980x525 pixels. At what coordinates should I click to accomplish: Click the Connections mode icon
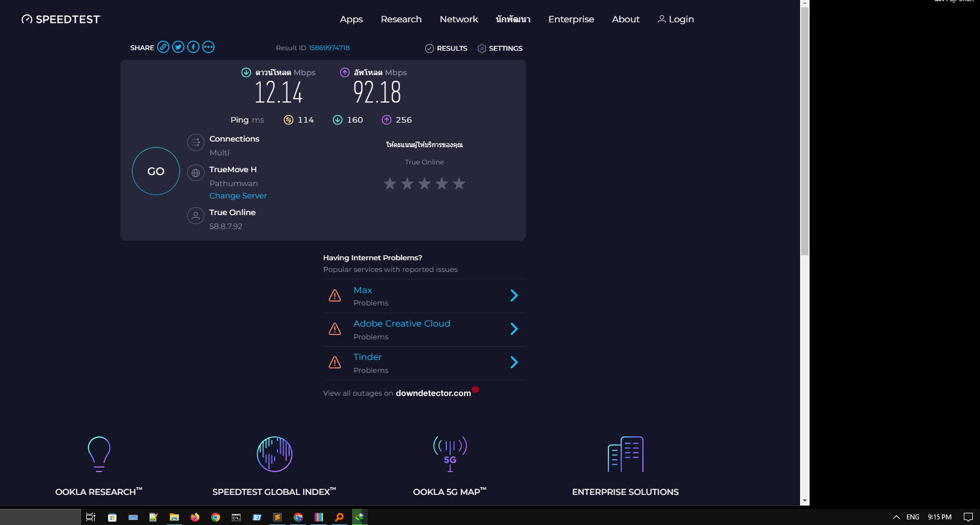click(x=196, y=143)
